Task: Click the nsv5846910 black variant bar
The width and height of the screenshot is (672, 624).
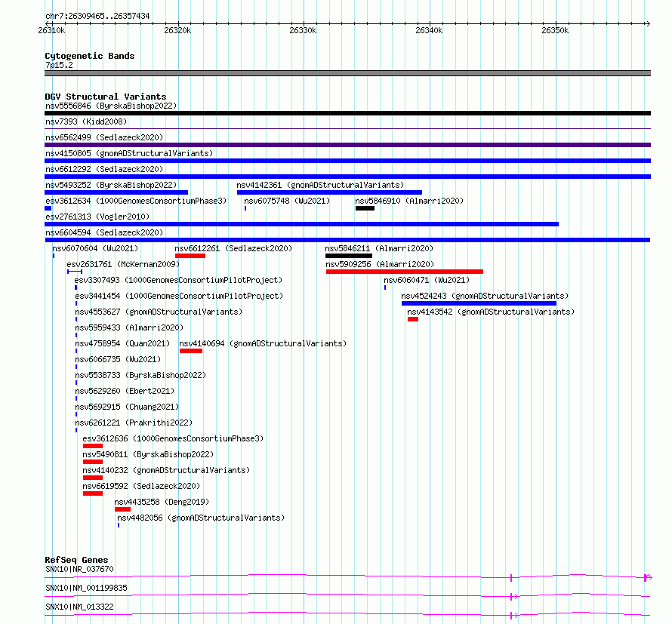Action: click(365, 208)
